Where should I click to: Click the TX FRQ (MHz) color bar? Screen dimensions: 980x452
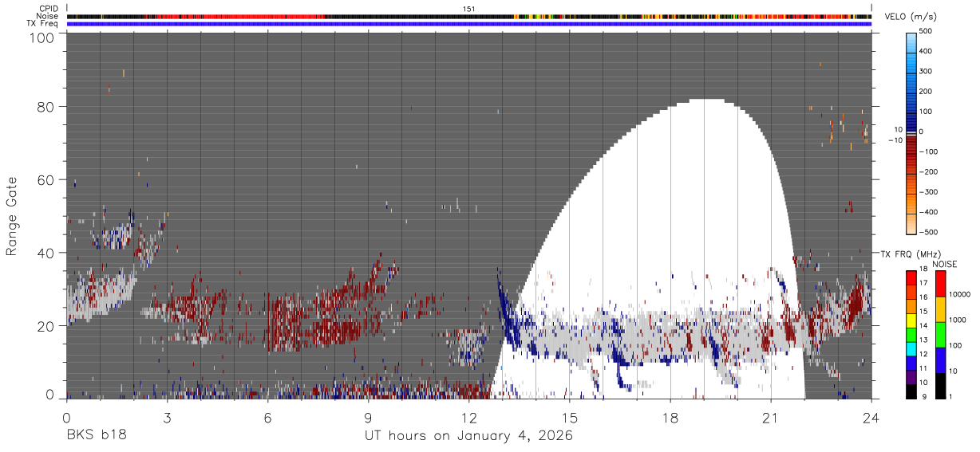point(911,334)
